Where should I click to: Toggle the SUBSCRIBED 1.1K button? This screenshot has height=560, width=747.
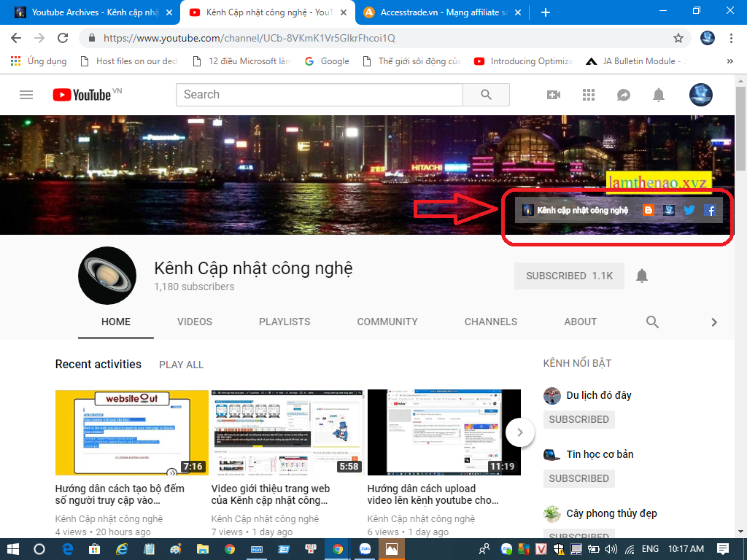point(569,276)
